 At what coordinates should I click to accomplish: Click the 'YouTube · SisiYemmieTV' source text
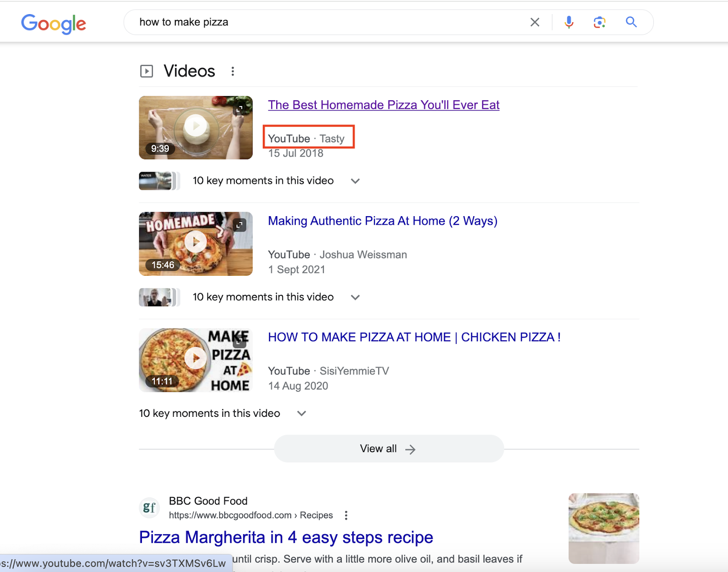coord(329,371)
